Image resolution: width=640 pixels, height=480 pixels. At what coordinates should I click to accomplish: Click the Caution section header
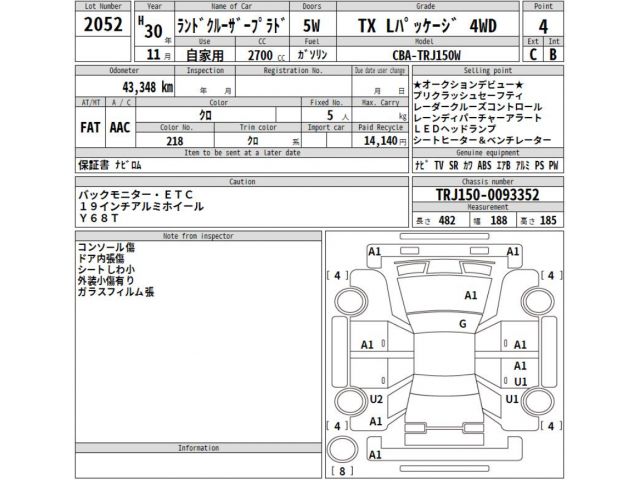point(242,182)
